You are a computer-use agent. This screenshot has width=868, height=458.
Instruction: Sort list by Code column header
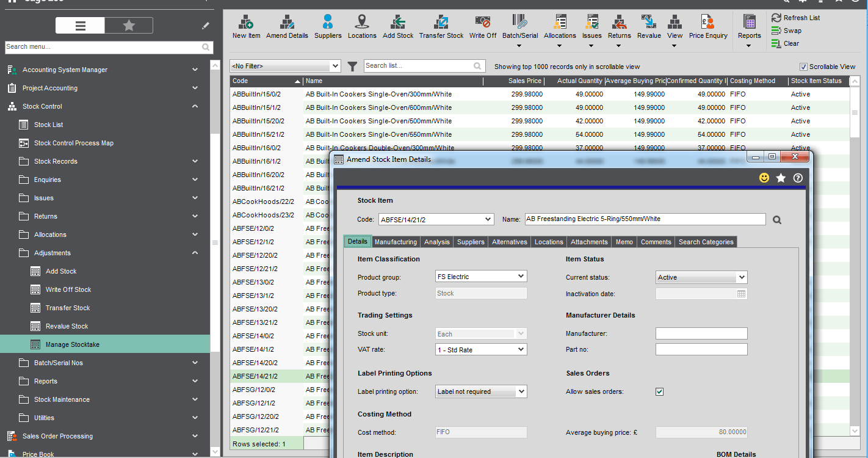(266, 81)
